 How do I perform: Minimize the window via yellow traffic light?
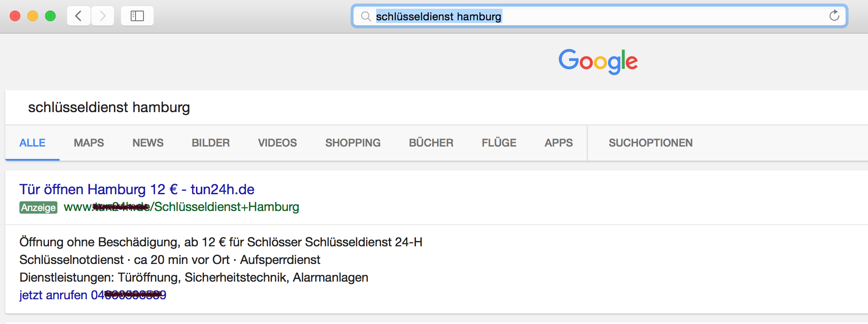(33, 15)
